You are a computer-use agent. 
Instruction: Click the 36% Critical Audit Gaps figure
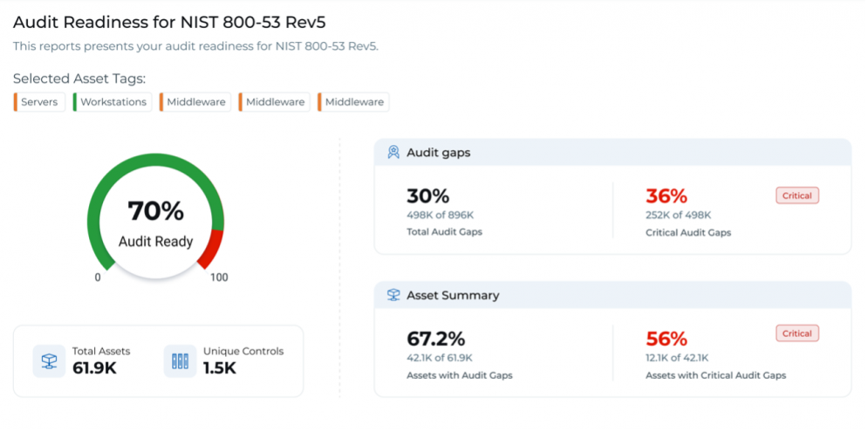click(666, 196)
